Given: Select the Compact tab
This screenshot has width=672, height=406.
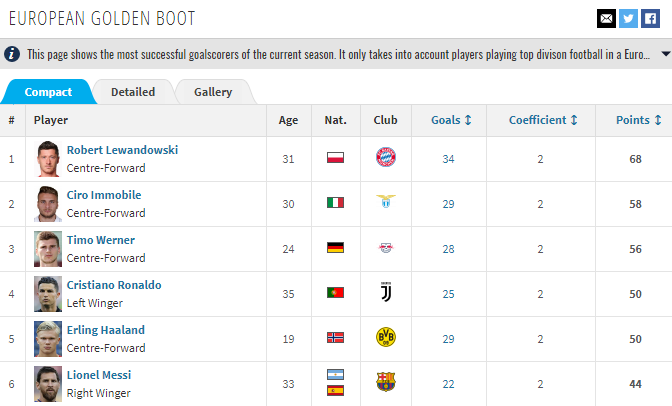Looking at the screenshot, I should (48, 92).
